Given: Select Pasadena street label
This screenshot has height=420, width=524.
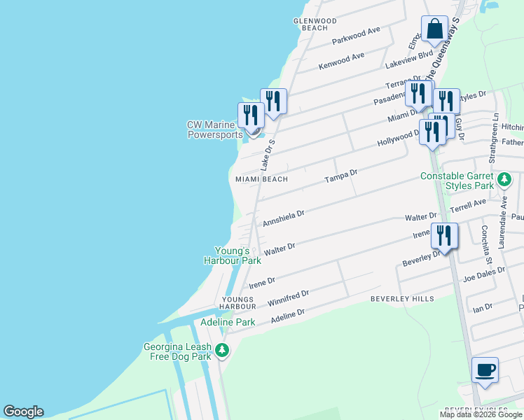Looking at the screenshot, I should (x=389, y=99).
